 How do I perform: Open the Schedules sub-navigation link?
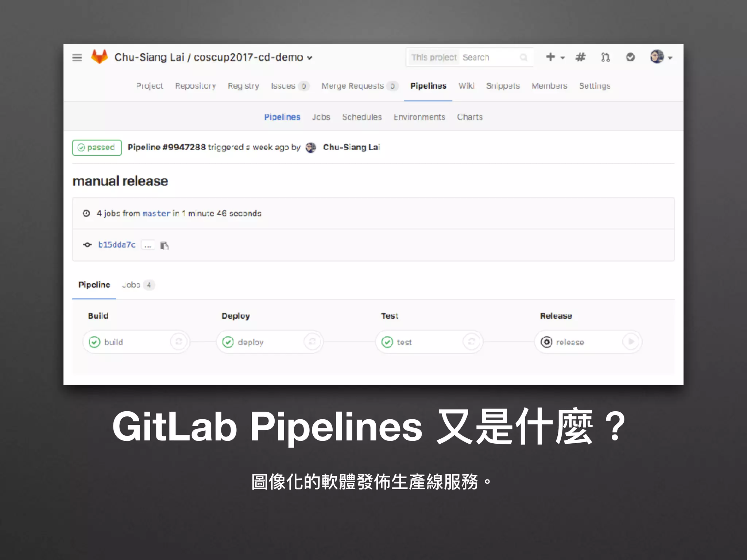[x=362, y=117]
